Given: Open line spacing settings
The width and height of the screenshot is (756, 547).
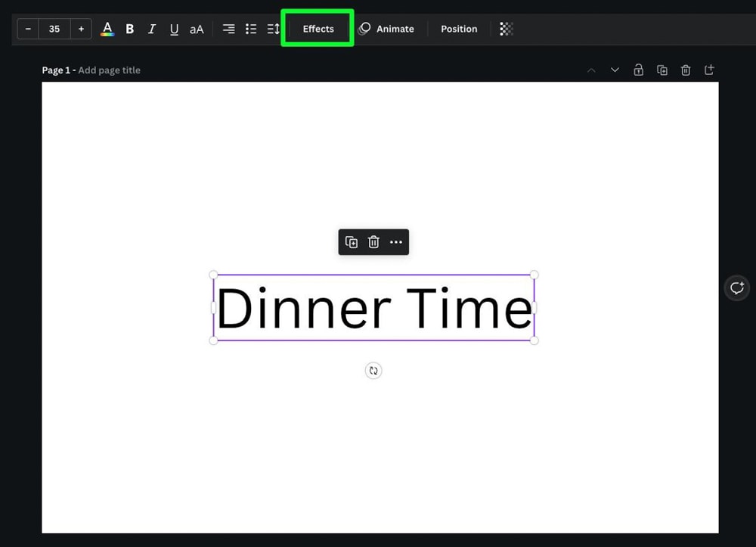Looking at the screenshot, I should (274, 29).
